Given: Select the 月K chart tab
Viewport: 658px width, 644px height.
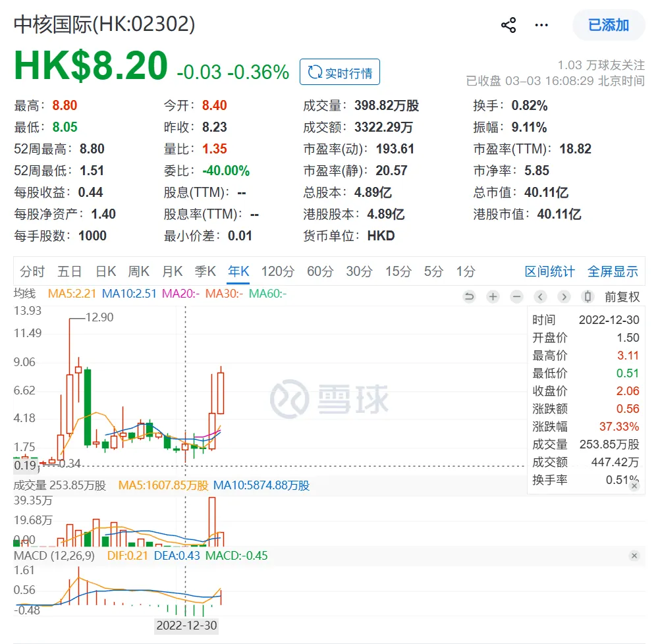Looking at the screenshot, I should 173,271.
